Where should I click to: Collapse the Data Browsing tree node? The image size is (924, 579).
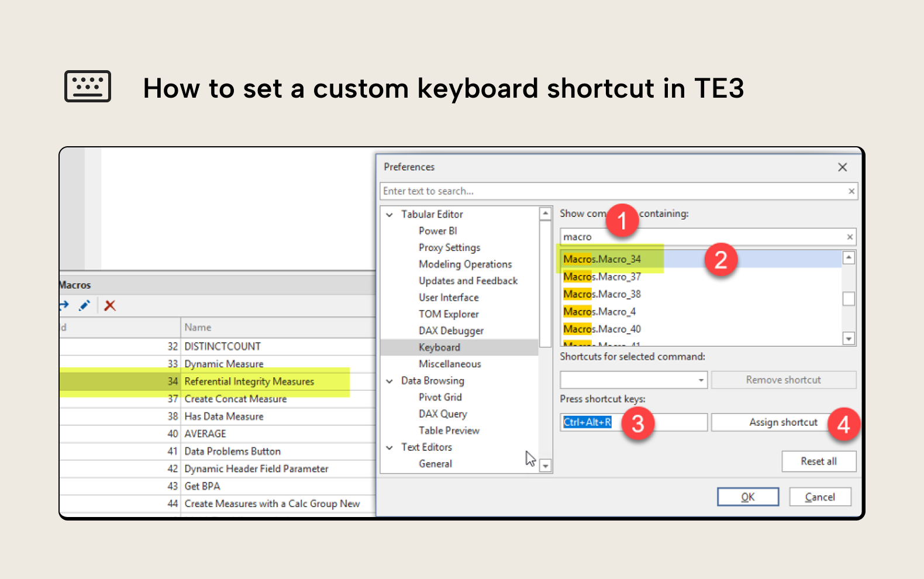coord(389,381)
